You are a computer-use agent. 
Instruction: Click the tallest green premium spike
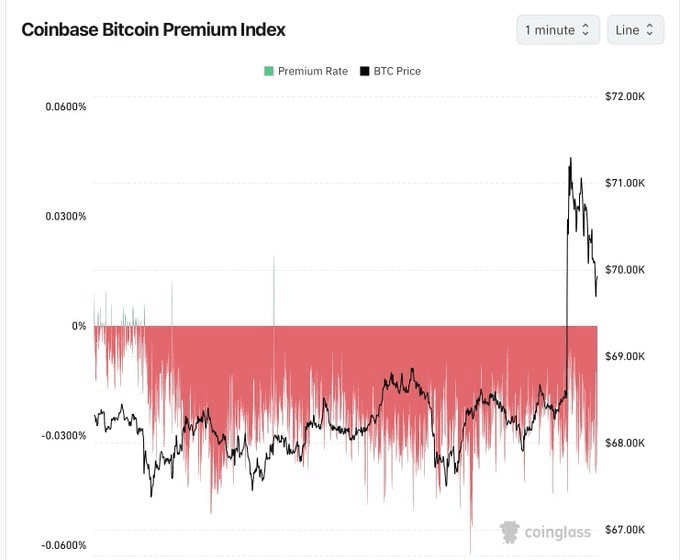click(x=274, y=257)
